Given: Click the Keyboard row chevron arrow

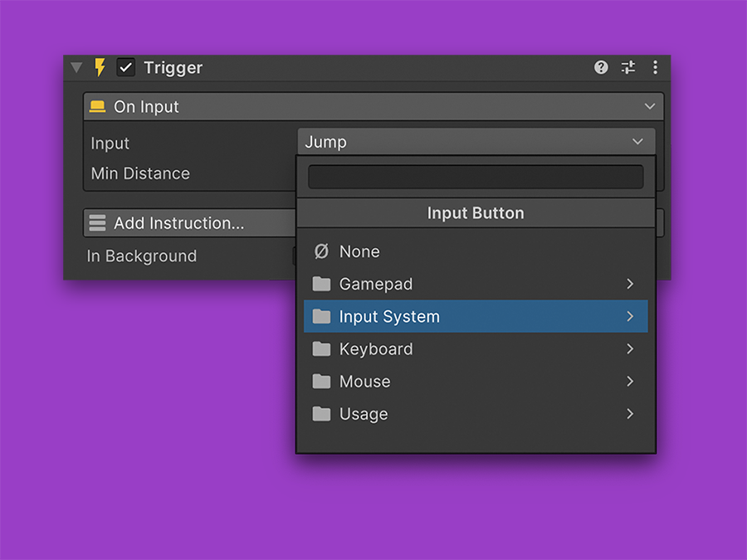Looking at the screenshot, I should (630, 349).
